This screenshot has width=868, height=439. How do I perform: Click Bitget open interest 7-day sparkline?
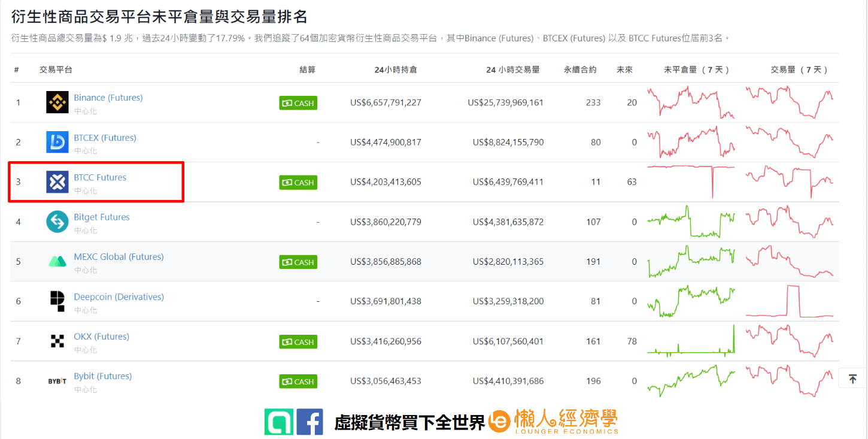pyautogui.click(x=691, y=222)
